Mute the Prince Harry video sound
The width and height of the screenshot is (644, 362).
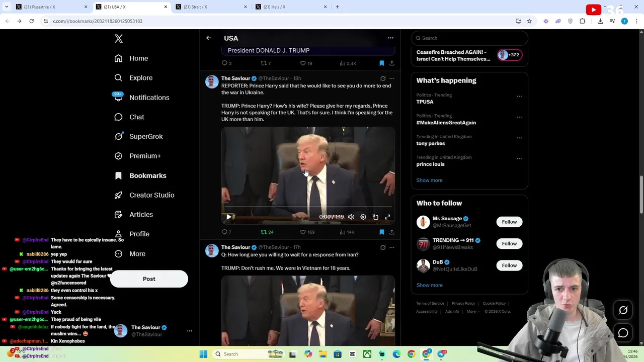click(x=351, y=217)
